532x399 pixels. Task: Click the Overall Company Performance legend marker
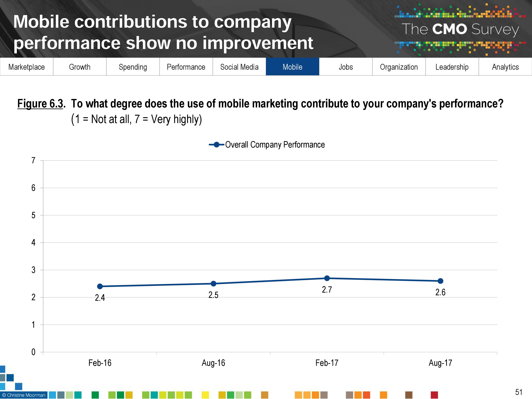tap(217, 145)
